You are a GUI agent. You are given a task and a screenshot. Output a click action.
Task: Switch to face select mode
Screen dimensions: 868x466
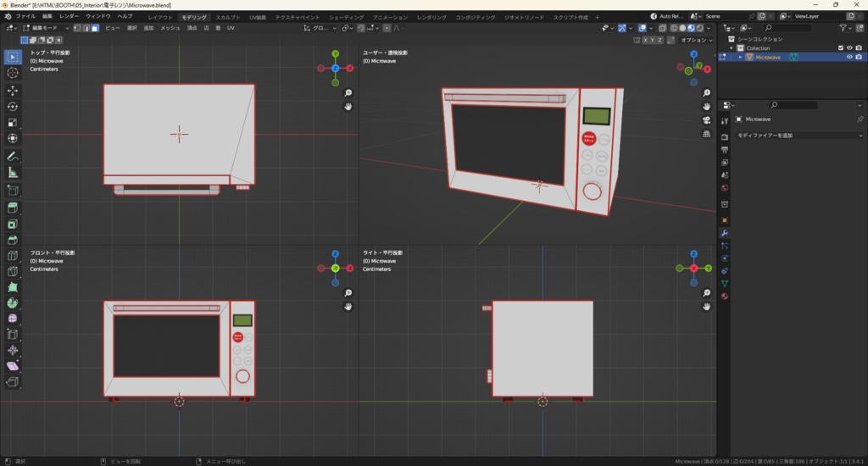(x=95, y=28)
